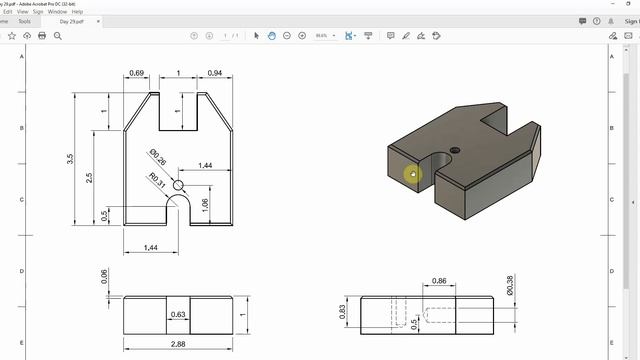Expand the right tools pane arrow
Image resolution: width=640 pixels, height=360 pixels.
pyautogui.click(x=633, y=202)
